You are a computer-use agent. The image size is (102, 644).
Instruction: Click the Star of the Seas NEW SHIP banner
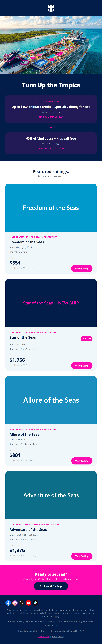pyautogui.click(x=51, y=303)
